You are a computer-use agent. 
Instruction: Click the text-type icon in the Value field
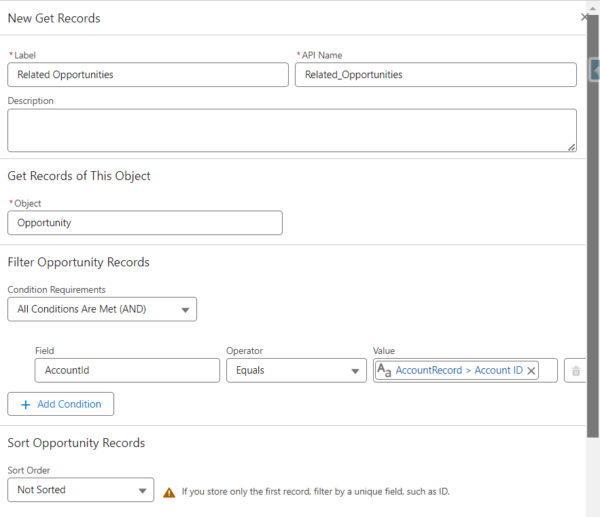(384, 370)
